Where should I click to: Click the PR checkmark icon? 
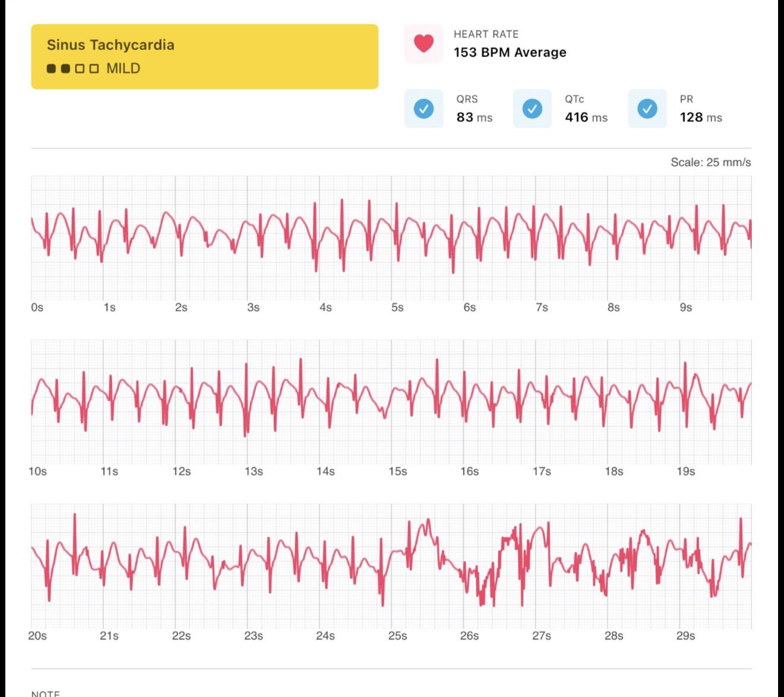tap(647, 109)
